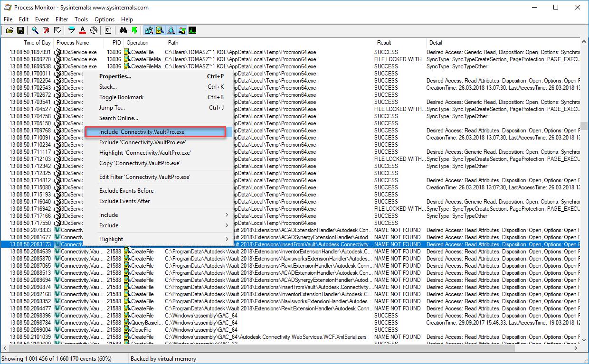Click the Save floppy disk toolbar icon
The height and width of the screenshot is (364, 589).
coord(20,31)
